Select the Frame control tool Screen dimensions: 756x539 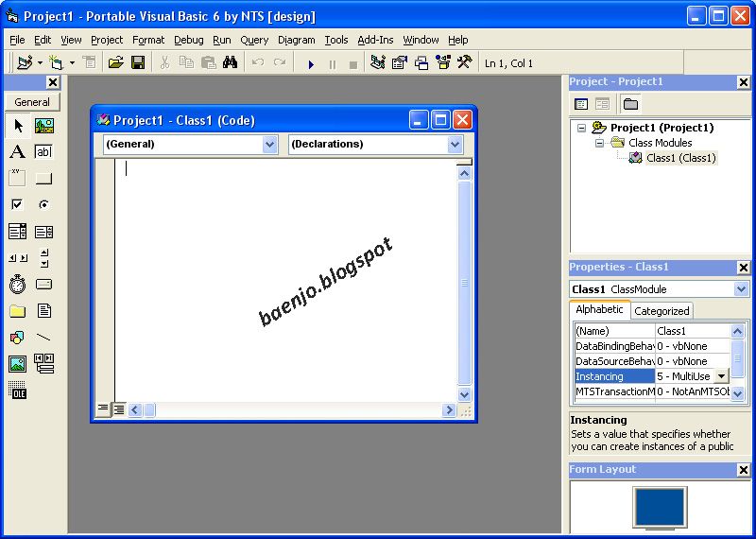(x=18, y=178)
